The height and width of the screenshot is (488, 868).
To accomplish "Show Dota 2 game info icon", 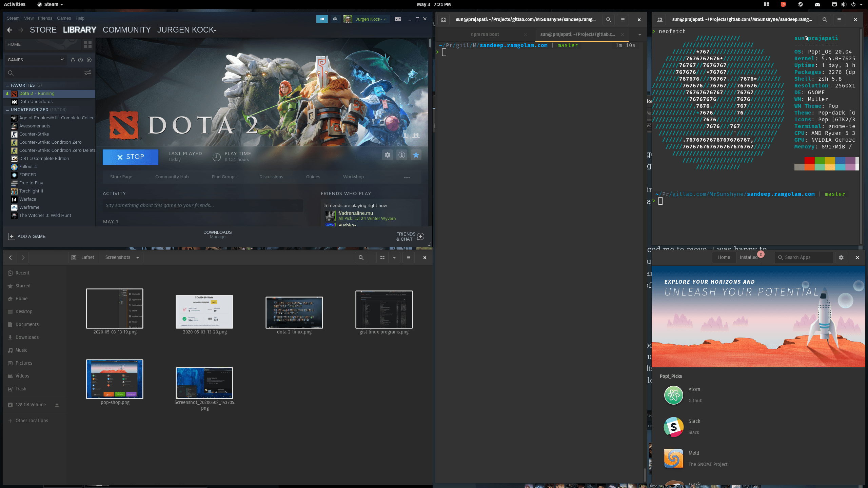I will point(401,155).
